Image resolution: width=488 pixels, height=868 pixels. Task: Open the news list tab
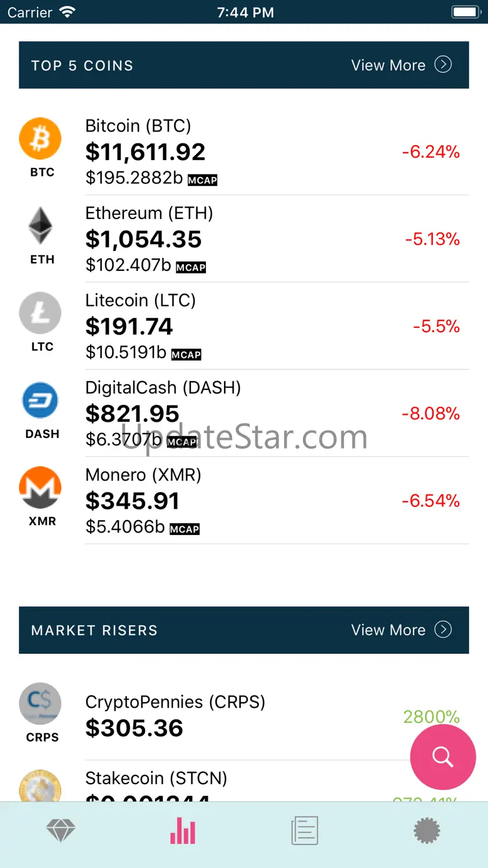coord(305,831)
